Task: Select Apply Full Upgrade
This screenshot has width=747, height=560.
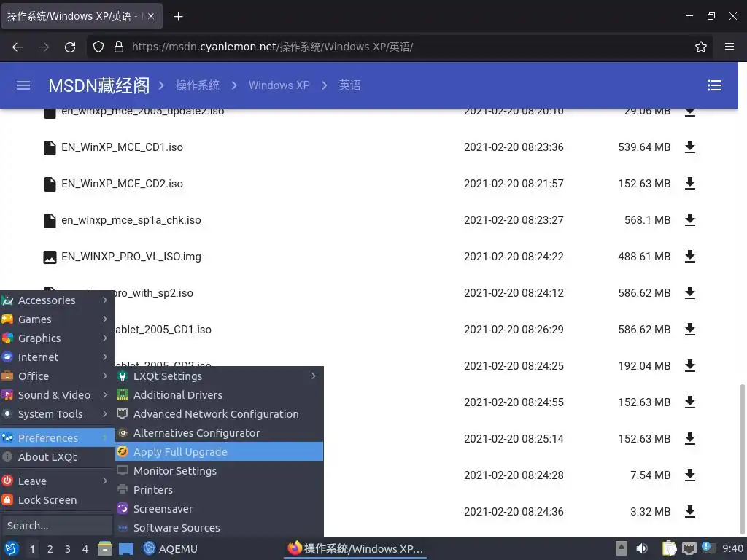Action: (x=219, y=452)
